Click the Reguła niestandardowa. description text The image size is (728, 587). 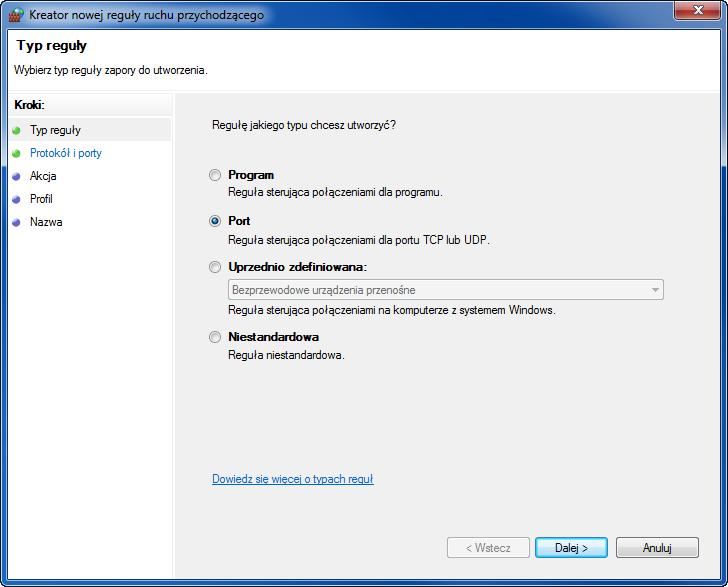(x=286, y=355)
